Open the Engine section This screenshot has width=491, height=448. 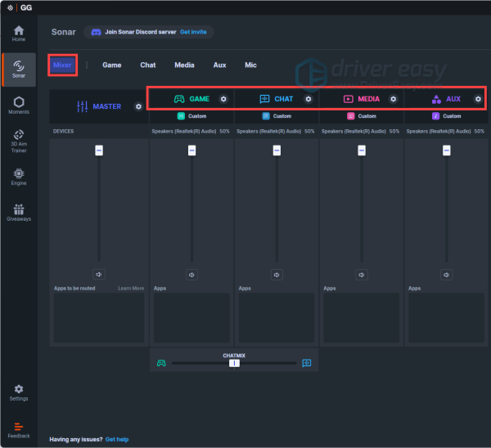click(x=18, y=176)
